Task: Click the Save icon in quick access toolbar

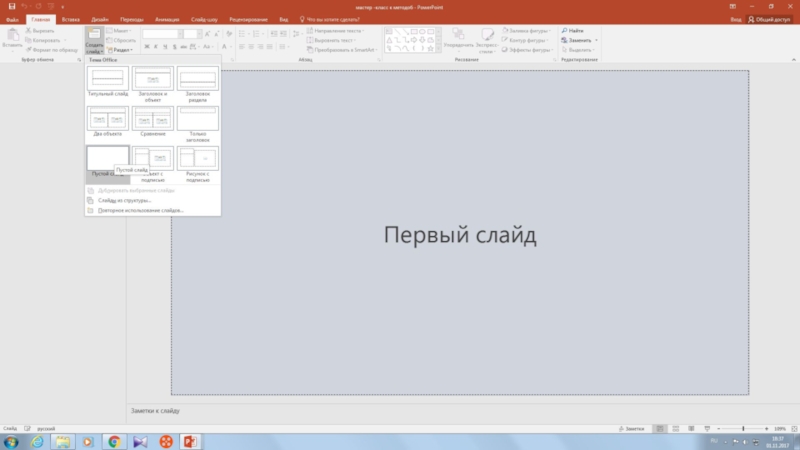Action: (x=12, y=6)
